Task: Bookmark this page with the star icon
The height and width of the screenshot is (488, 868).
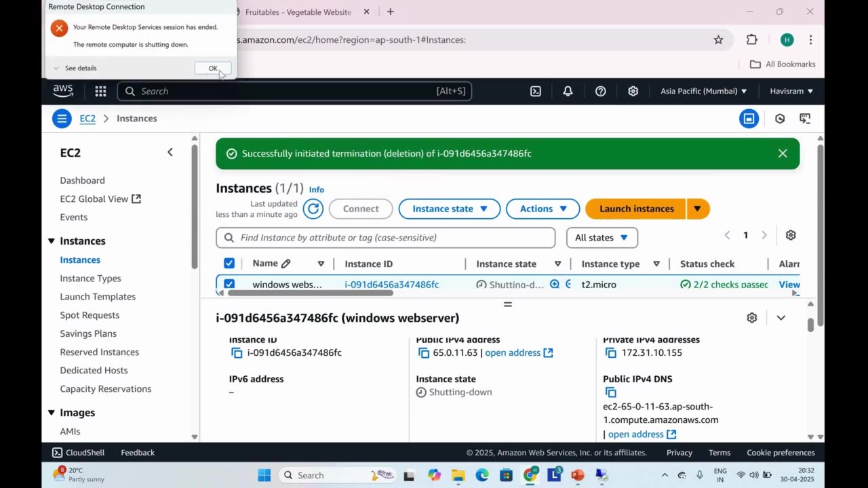Action: [x=718, y=40]
